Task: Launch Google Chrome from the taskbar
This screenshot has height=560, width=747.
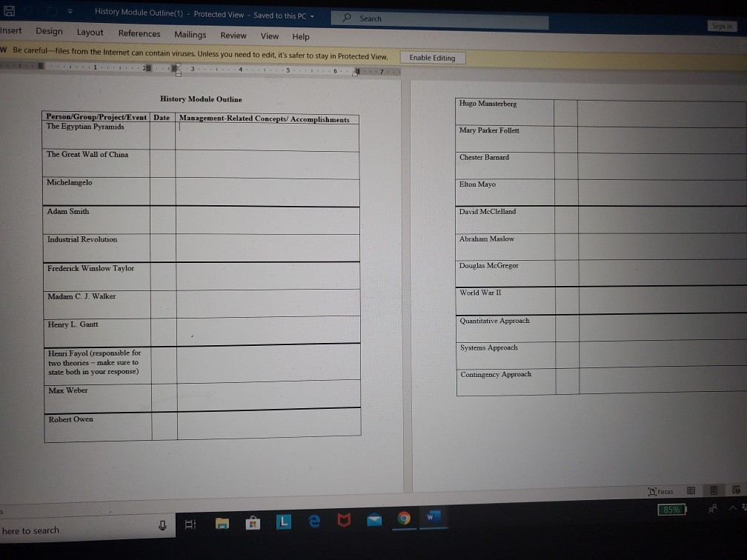Action: [404, 521]
